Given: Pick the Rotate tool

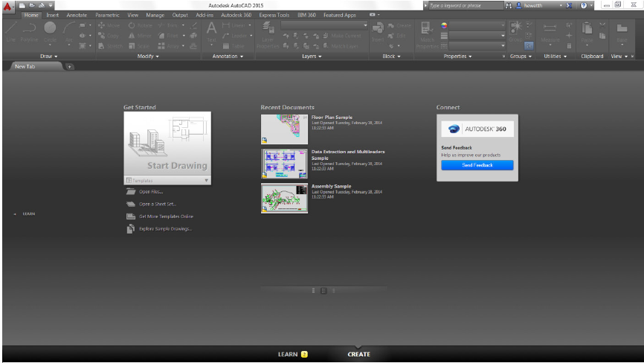Looking at the screenshot, I should [140, 25].
